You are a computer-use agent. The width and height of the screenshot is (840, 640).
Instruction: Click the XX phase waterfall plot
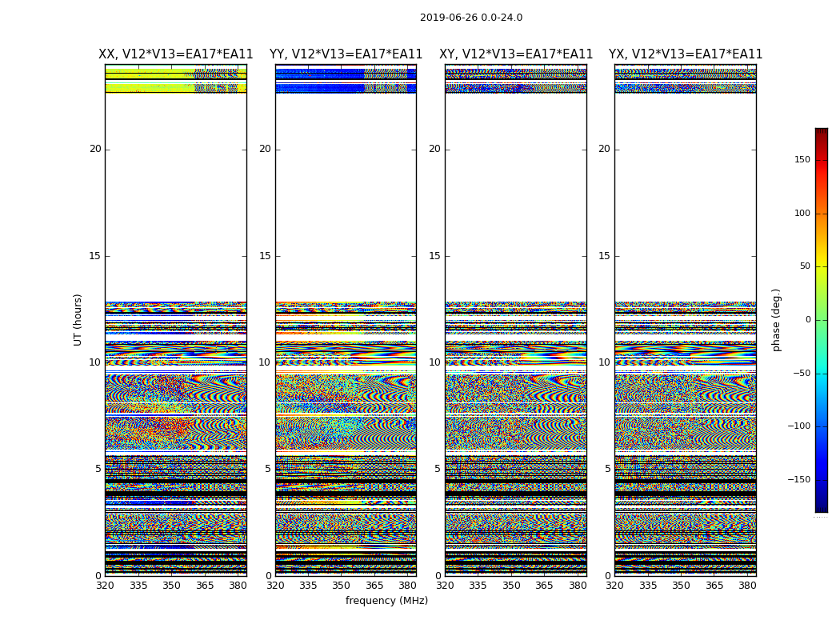(176, 320)
